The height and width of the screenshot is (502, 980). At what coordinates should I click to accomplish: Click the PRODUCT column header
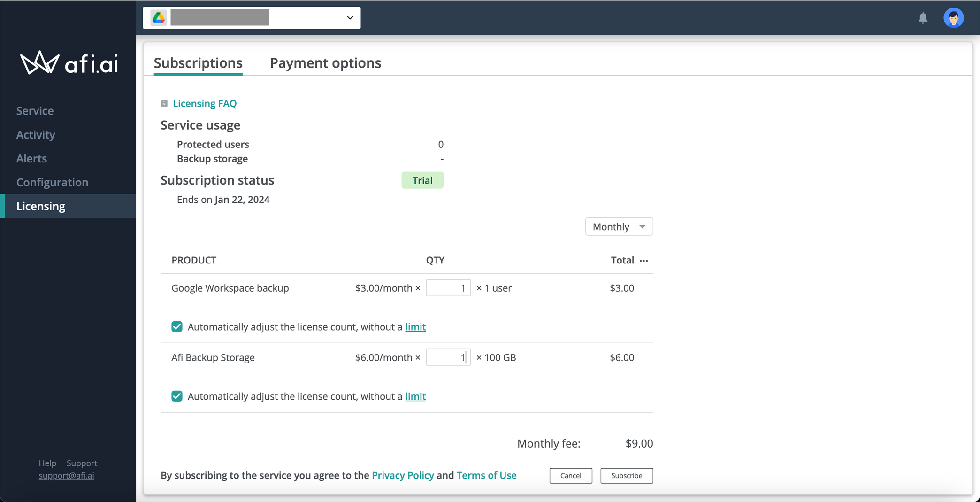click(x=194, y=260)
